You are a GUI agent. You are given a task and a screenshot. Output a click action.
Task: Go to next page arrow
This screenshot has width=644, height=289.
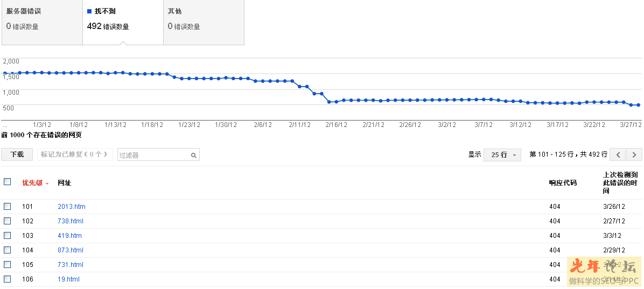tap(635, 154)
